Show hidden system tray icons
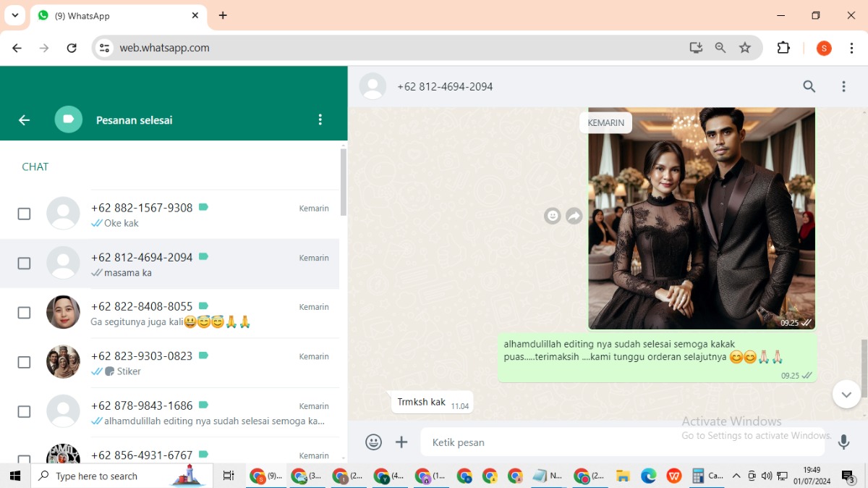The height and width of the screenshot is (488, 868). click(x=736, y=476)
